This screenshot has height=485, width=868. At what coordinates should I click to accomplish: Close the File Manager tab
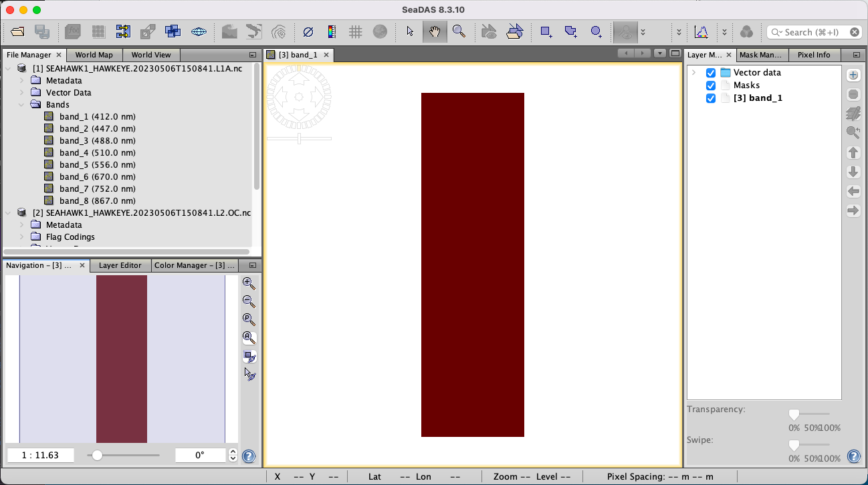pyautogui.click(x=59, y=55)
